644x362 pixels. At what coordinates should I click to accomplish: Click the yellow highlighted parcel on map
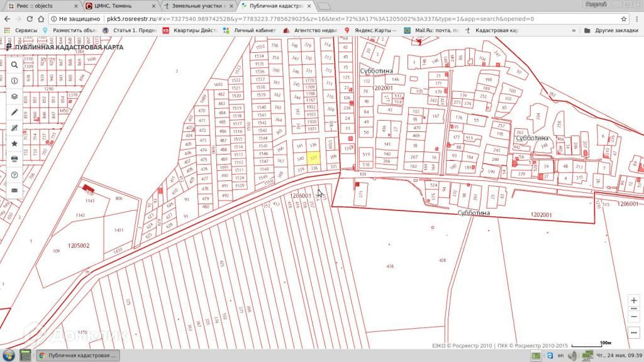coord(315,158)
